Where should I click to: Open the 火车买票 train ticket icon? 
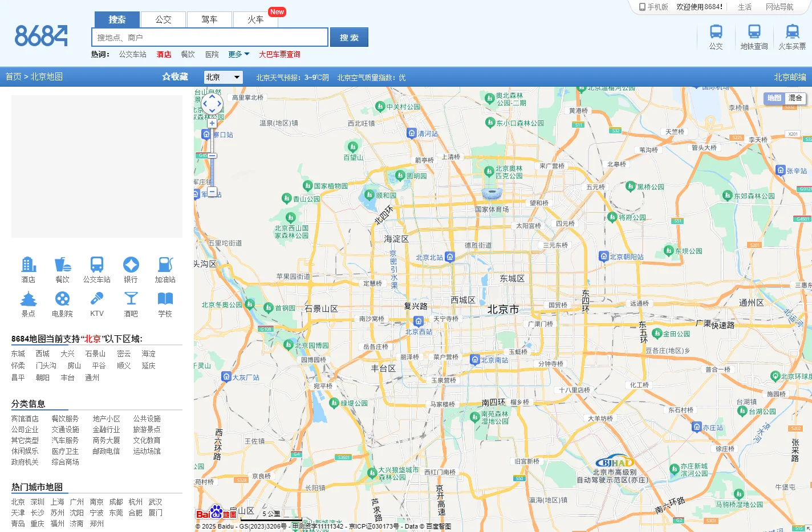[x=792, y=37]
